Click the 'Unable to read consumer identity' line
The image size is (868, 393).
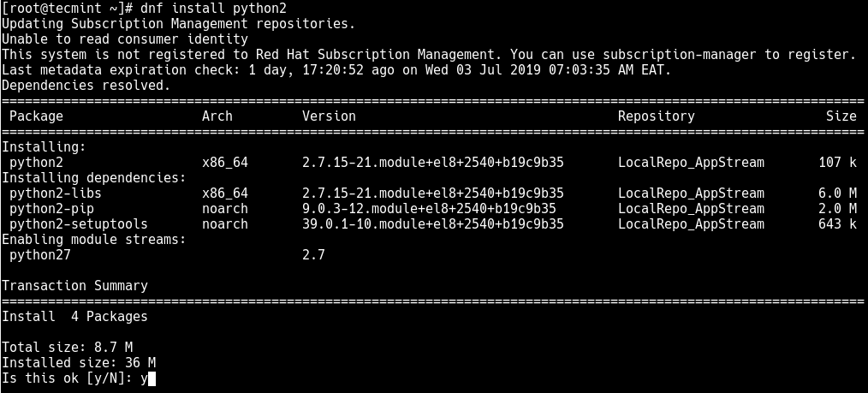click(124, 39)
